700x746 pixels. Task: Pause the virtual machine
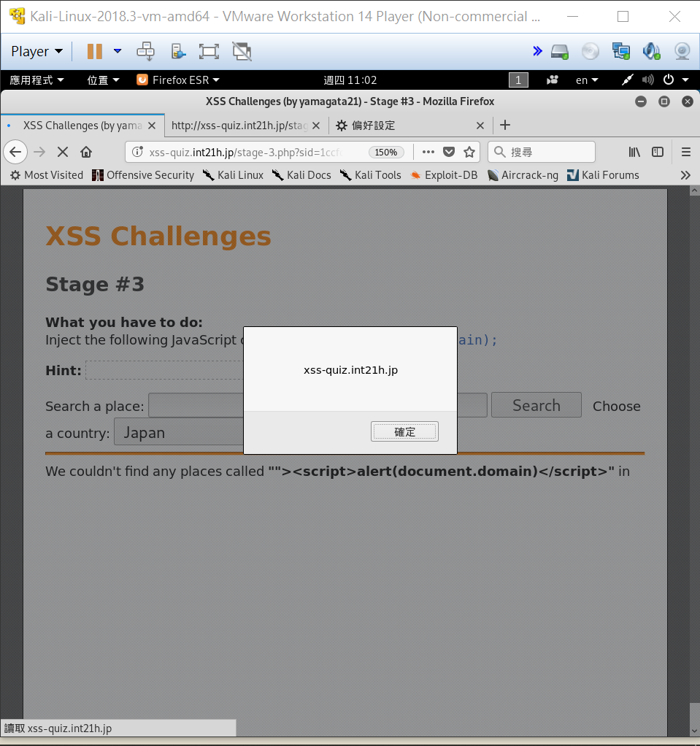click(x=95, y=51)
